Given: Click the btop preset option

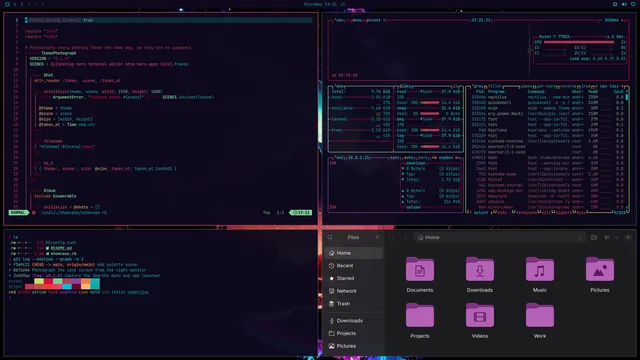Looking at the screenshot, I should (374, 20).
